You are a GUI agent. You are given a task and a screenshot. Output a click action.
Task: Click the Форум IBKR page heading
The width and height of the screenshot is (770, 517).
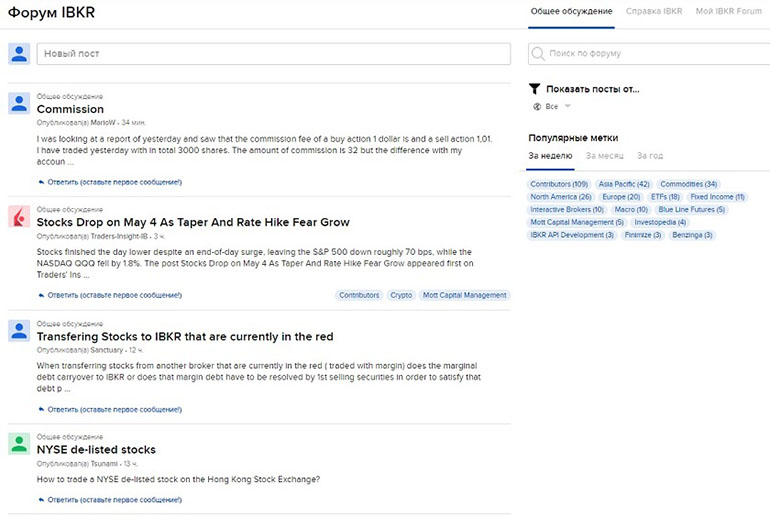click(51, 12)
